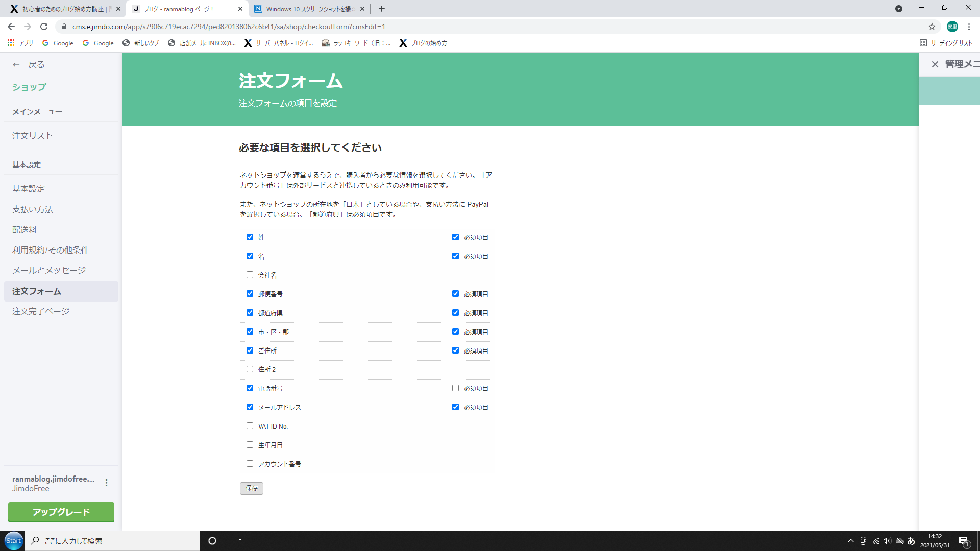980x551 pixels.
Task: Click the back arrow next to 戻る
Action: tap(16, 65)
